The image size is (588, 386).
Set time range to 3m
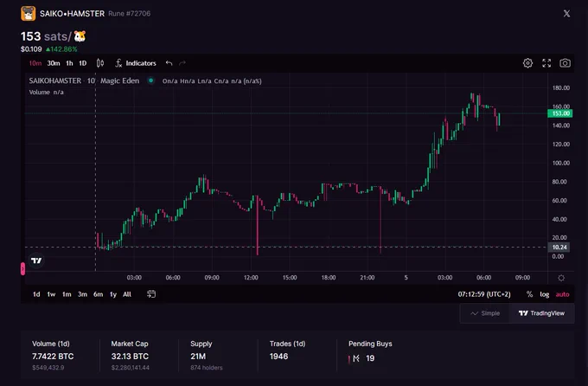[82, 294]
